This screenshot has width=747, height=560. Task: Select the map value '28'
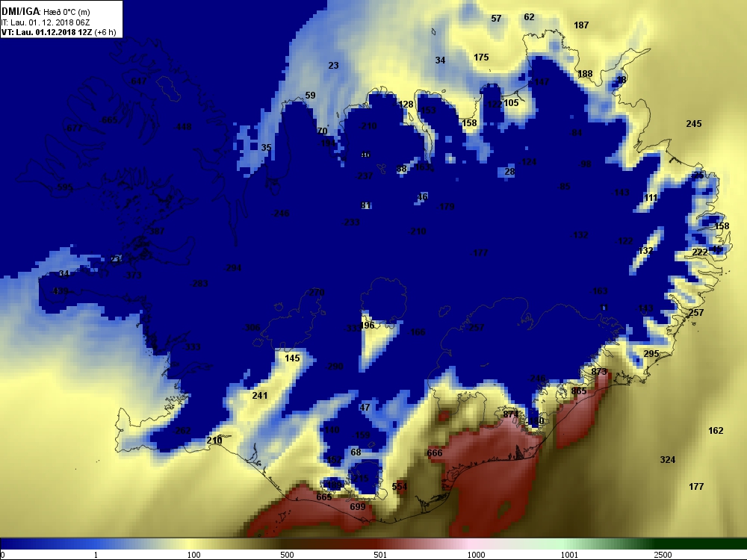pyautogui.click(x=509, y=172)
